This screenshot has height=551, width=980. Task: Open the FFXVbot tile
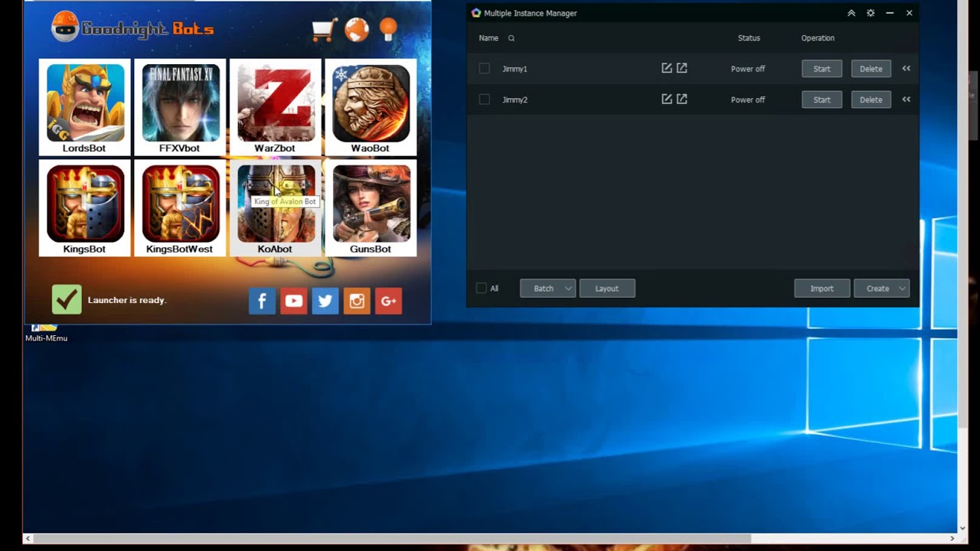click(x=180, y=107)
